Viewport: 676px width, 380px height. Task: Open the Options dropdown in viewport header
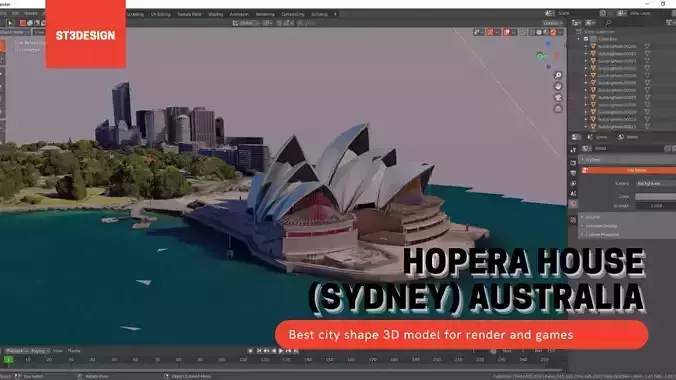[x=552, y=23]
